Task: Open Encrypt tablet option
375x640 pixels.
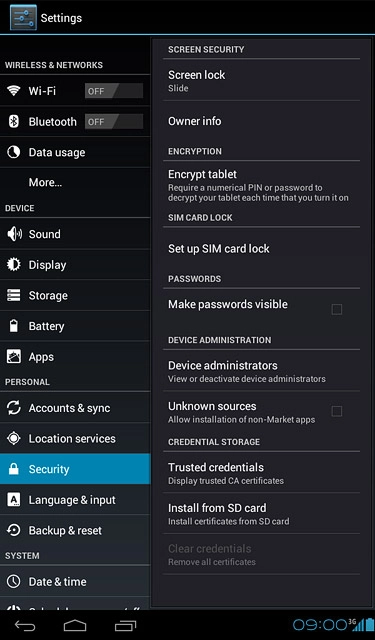Action: 261,186
